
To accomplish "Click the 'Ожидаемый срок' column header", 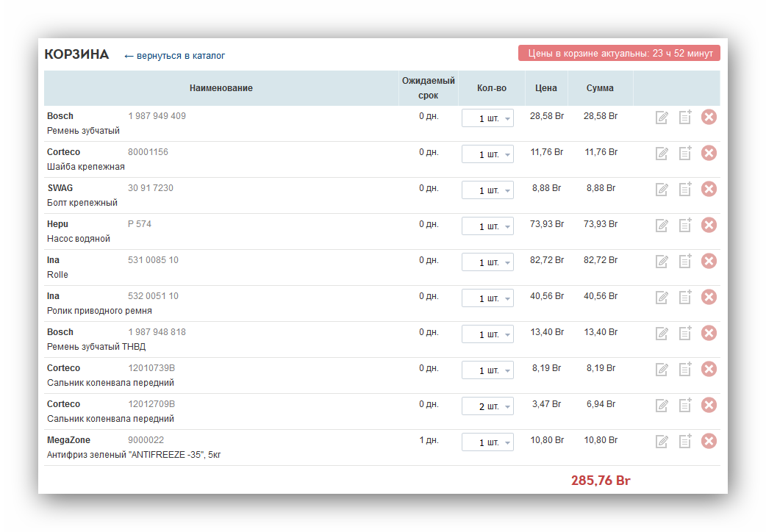I will point(429,88).
